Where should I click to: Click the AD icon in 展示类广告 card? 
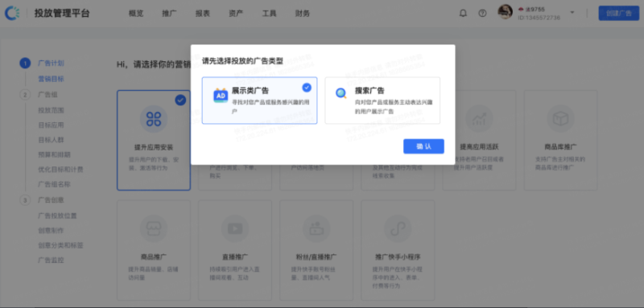pos(221,96)
